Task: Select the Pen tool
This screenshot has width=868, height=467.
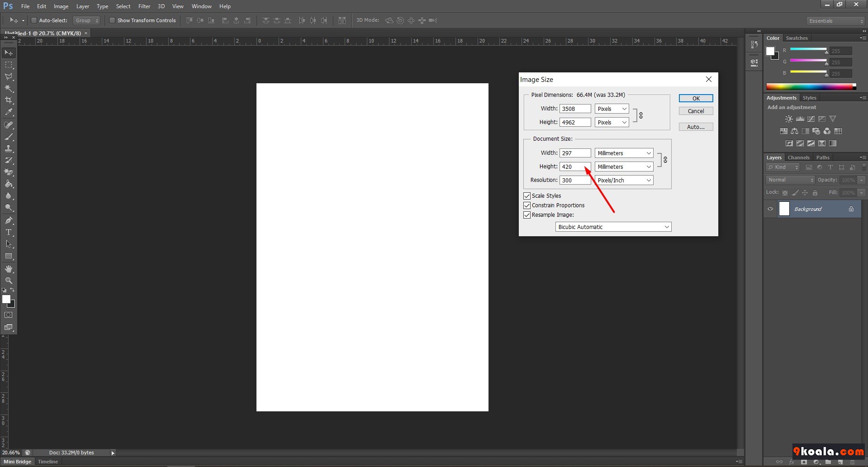Action: pos(9,220)
